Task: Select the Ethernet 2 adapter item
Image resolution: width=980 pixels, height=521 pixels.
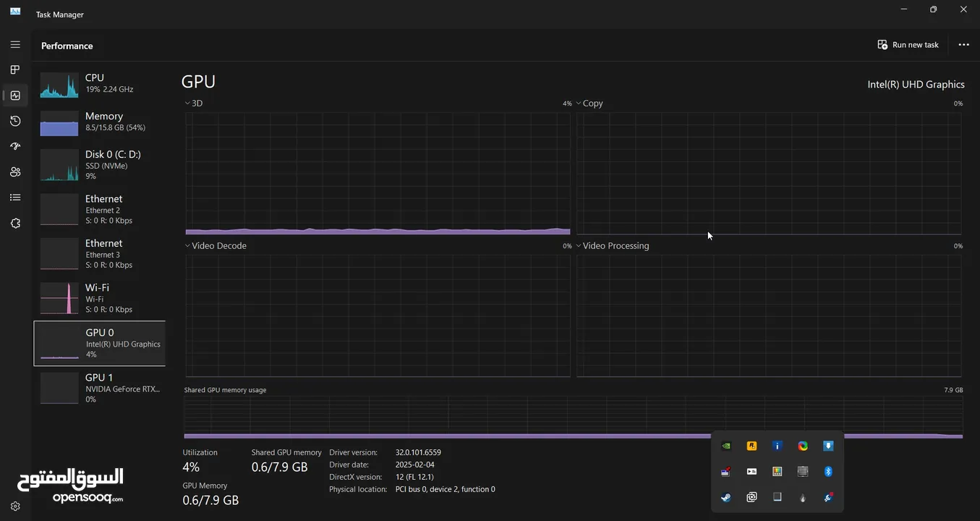Action: pyautogui.click(x=100, y=209)
